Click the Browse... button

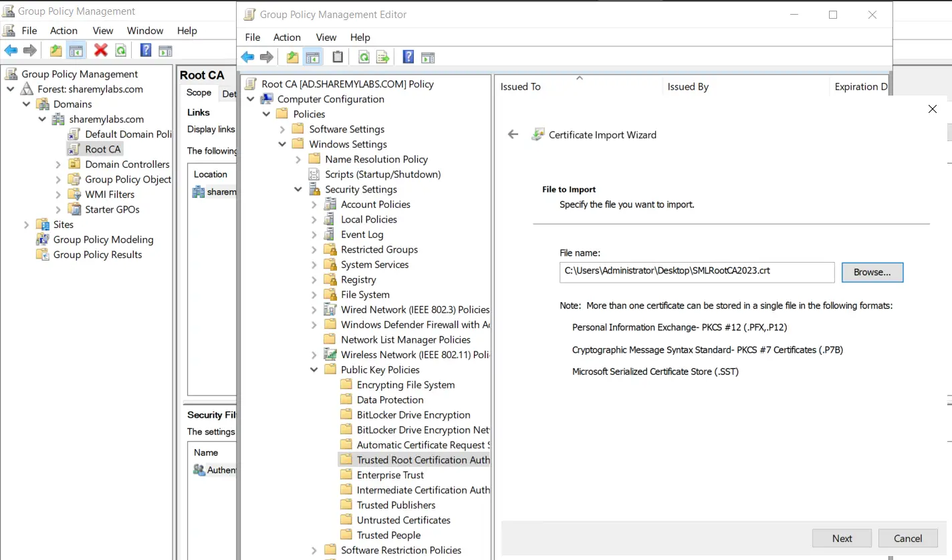[x=872, y=272]
